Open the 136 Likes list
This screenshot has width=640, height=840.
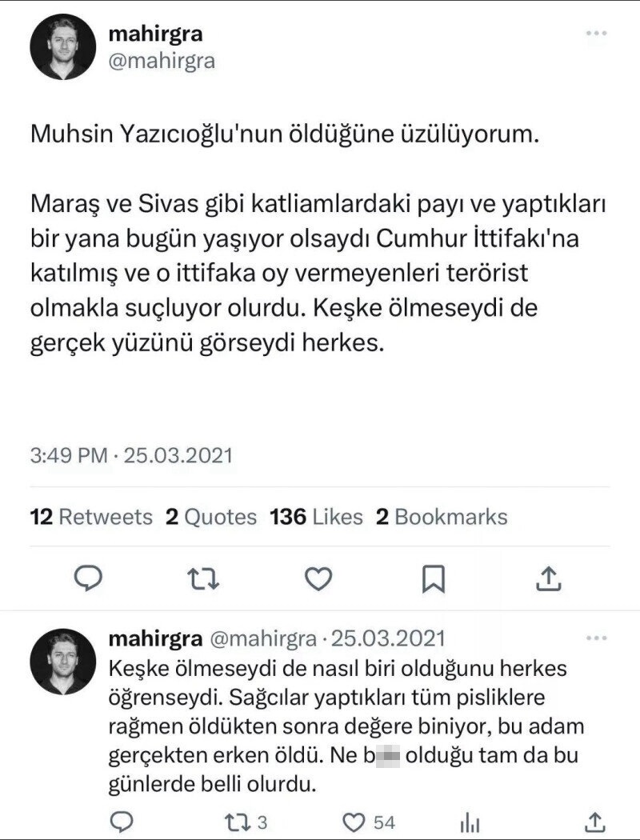click(x=316, y=517)
